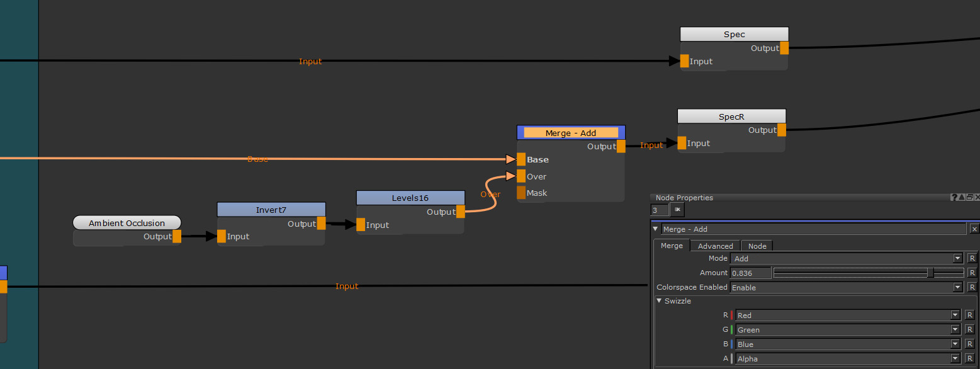980x369 pixels.
Task: Click the Mask input port on Merge - Add node
Action: point(521,193)
